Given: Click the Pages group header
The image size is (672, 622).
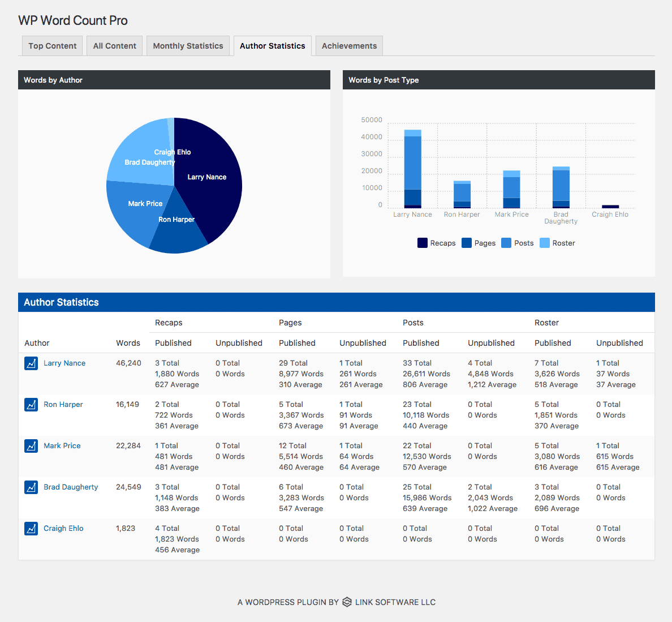Looking at the screenshot, I should (290, 323).
